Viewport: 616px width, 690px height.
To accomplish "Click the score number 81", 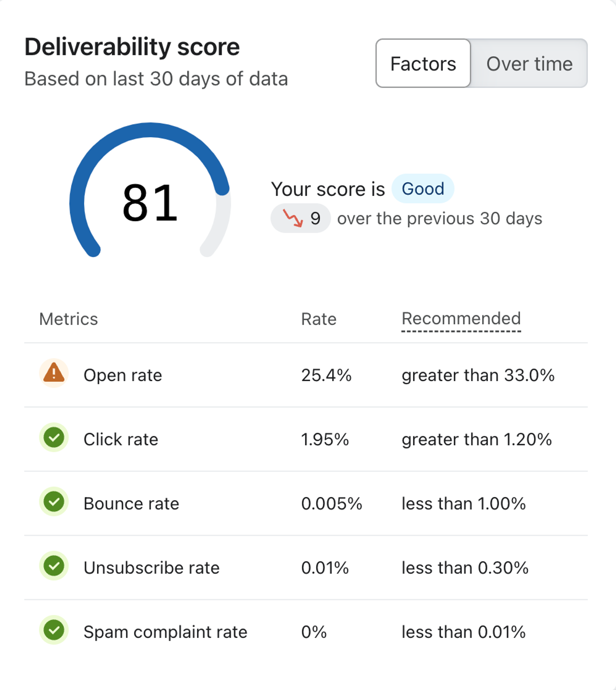I will pos(150,203).
